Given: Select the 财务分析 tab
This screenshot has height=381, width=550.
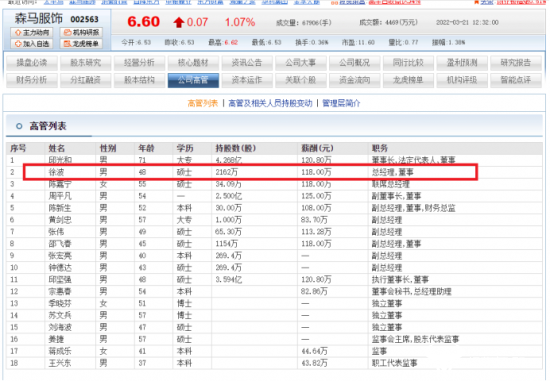Looking at the screenshot, I should (x=32, y=80).
